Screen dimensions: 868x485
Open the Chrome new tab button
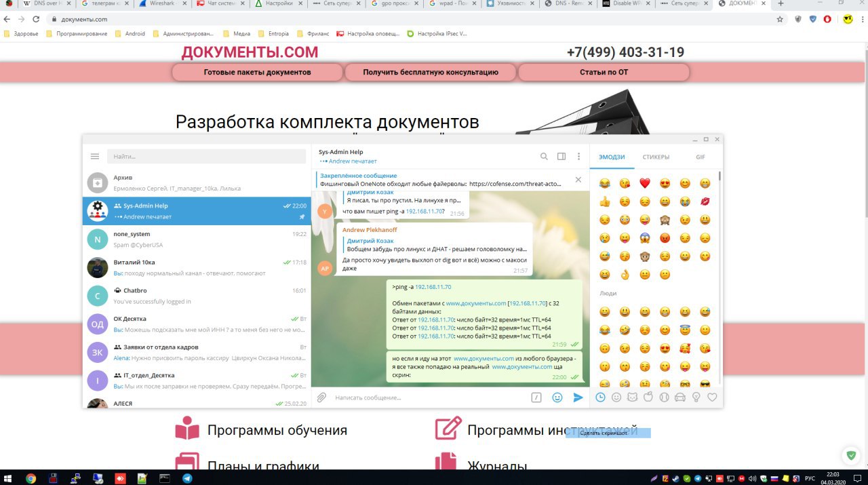click(x=781, y=4)
